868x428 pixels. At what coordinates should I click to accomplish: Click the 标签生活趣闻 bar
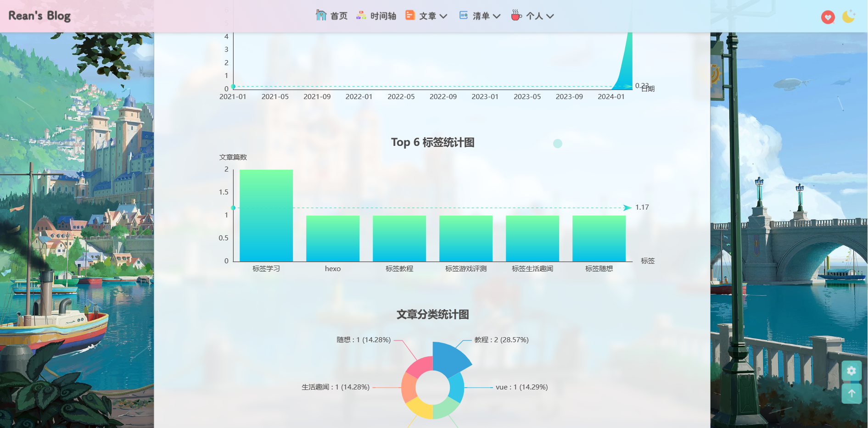pos(532,239)
